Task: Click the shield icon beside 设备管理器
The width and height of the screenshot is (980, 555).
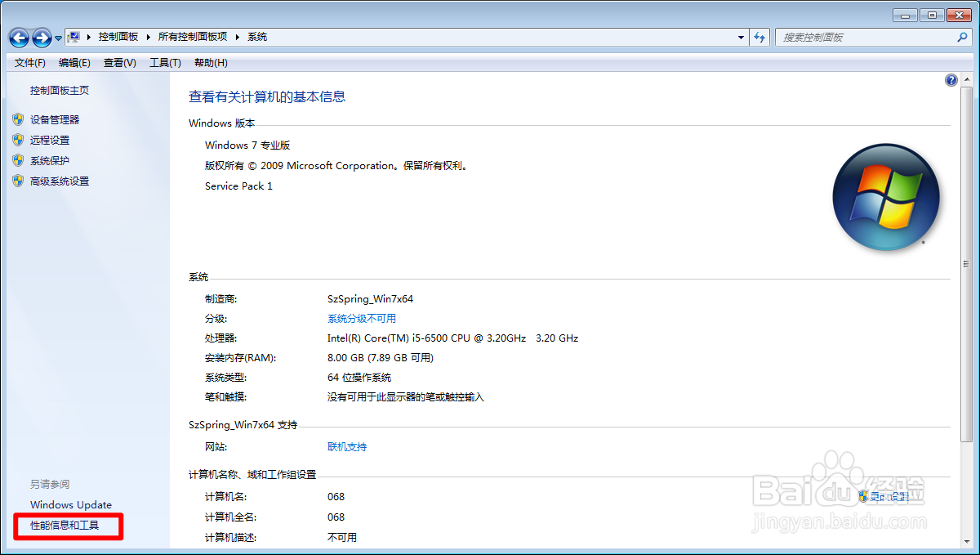Action: coord(18,119)
